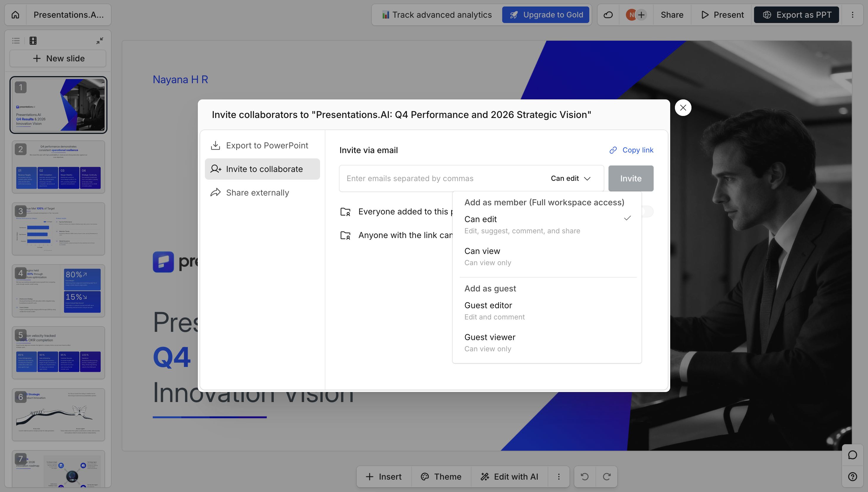Click the redo icon
Screen dimensions: 868x492
pos(607,476)
